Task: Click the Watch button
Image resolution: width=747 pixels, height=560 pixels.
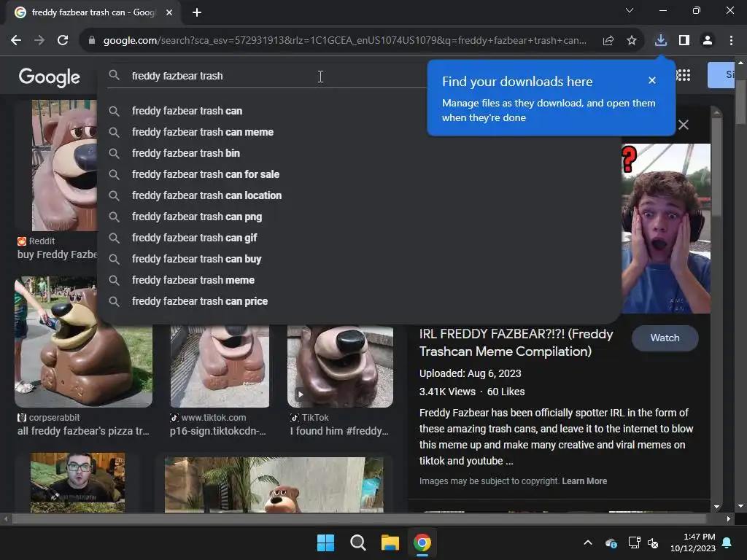Action: click(665, 338)
